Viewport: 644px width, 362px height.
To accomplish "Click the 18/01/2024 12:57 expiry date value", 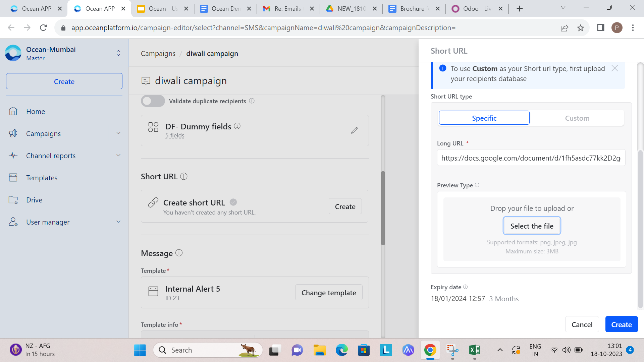I will click(x=458, y=298).
